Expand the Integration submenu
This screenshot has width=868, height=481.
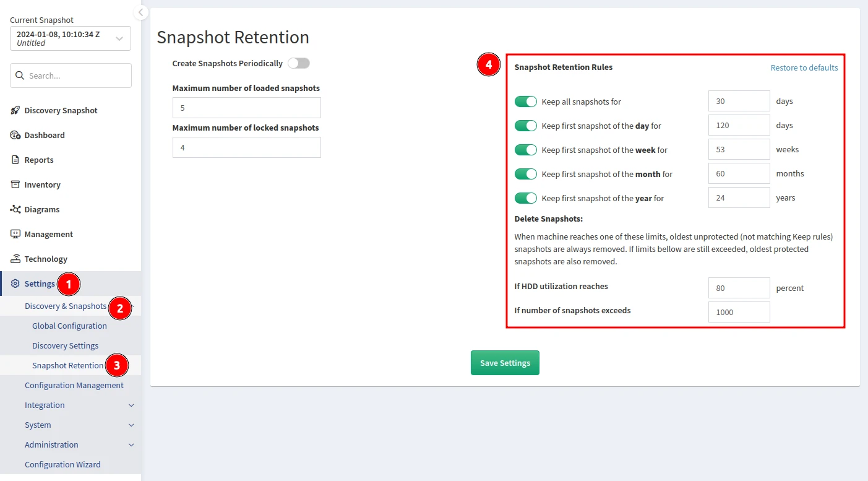pos(131,405)
